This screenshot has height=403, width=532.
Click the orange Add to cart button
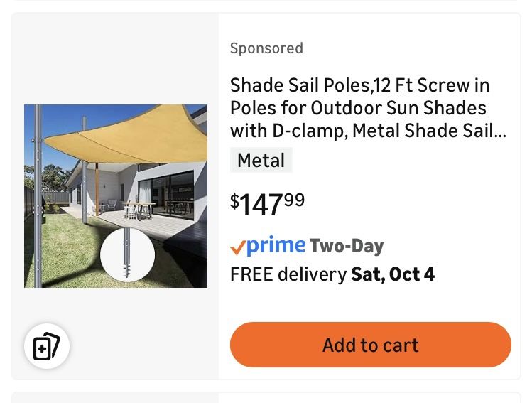coord(370,345)
